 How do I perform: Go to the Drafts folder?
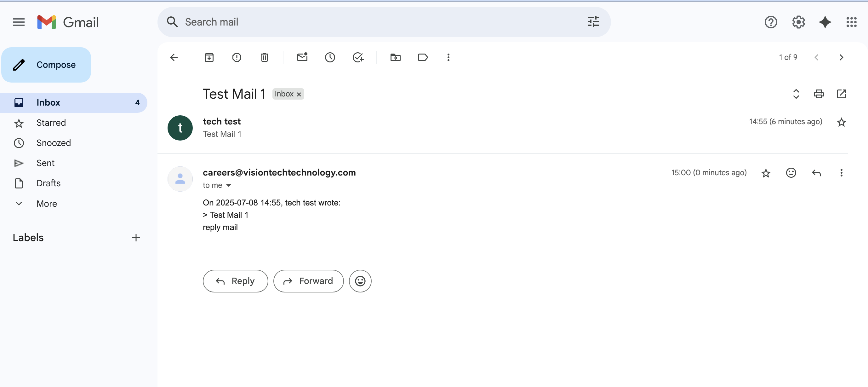click(48, 183)
